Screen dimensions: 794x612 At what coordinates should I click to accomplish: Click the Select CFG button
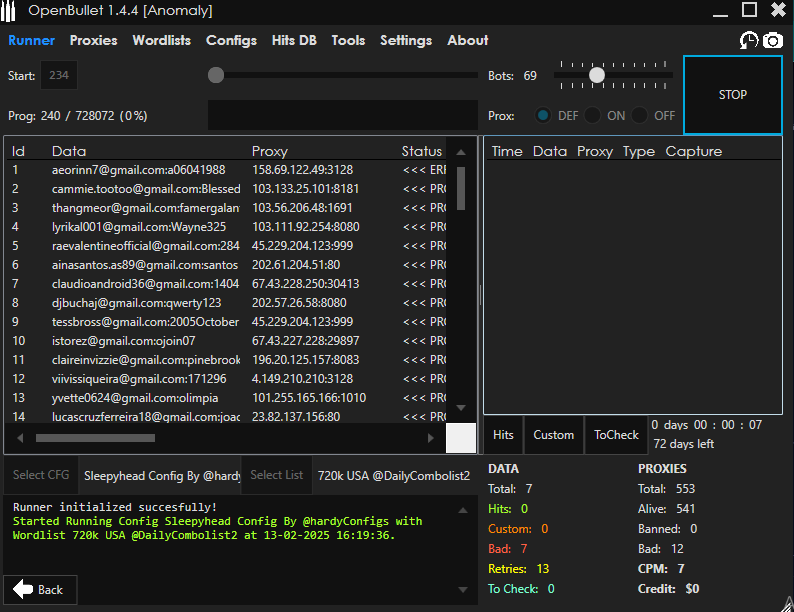pyautogui.click(x=41, y=475)
